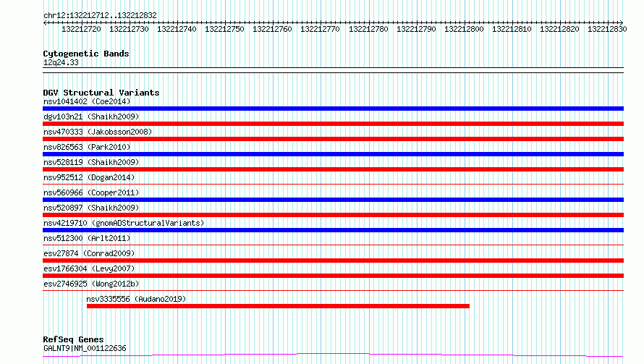Click ruler position 132212720

pyautogui.click(x=81, y=29)
